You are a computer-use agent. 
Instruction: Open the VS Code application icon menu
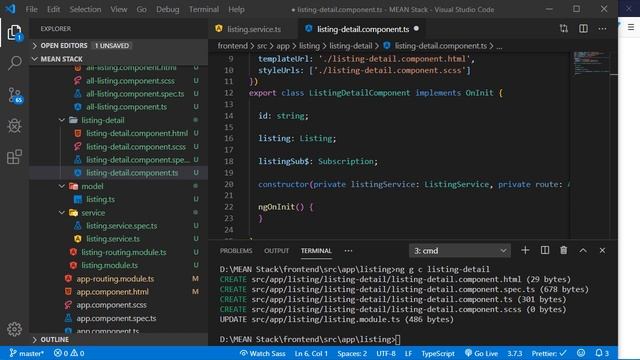point(10,9)
